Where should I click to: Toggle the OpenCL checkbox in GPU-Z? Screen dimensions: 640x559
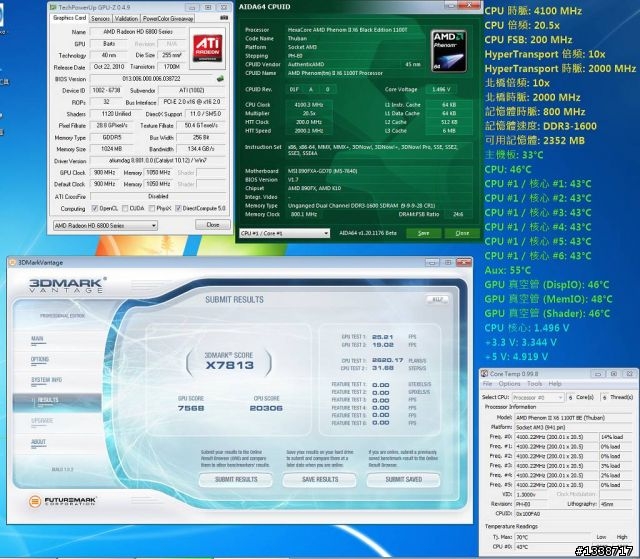coord(95,209)
